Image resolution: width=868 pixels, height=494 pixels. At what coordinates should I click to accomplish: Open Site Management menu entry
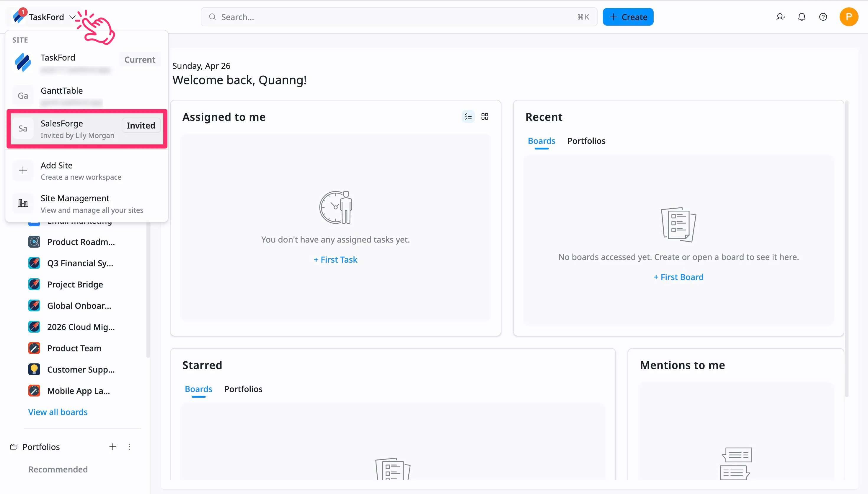(87, 204)
